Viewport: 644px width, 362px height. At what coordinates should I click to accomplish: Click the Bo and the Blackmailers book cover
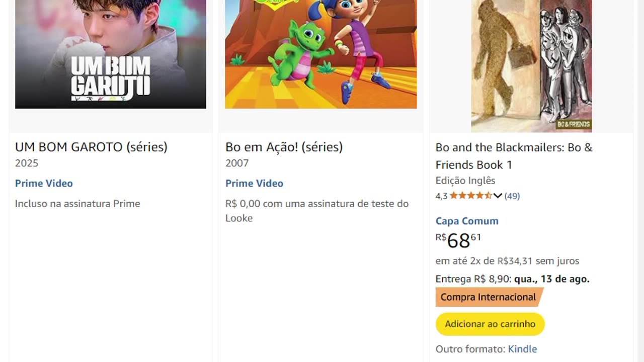coord(531,65)
